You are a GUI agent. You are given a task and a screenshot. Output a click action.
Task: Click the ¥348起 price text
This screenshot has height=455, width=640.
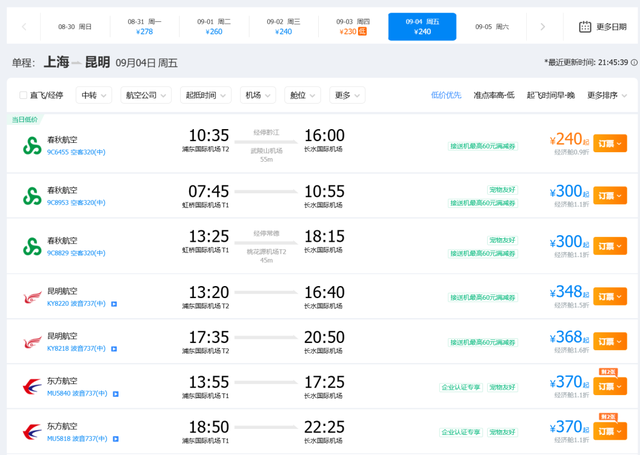(569, 292)
